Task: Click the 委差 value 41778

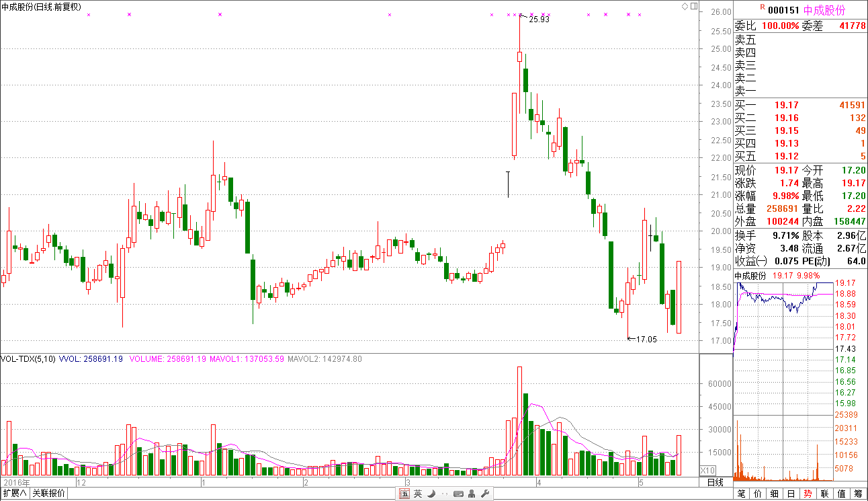Action: (x=853, y=26)
